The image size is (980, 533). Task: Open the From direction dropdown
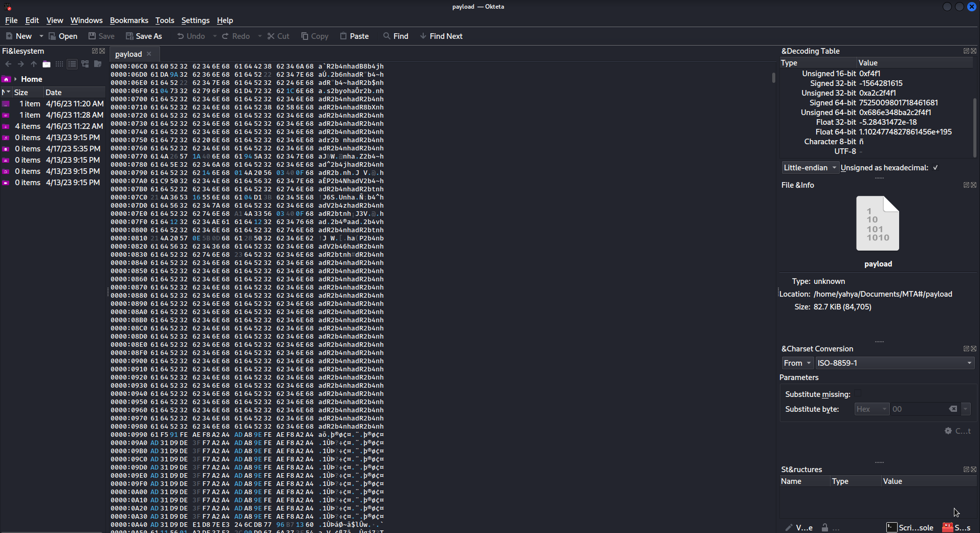pos(797,363)
